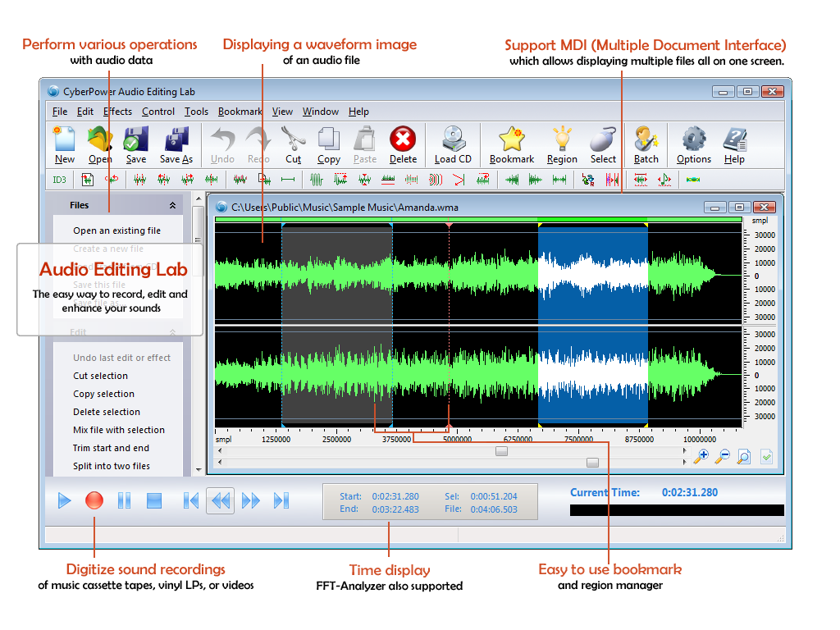Click 'Cut selection' in the Edit panel

101,376
